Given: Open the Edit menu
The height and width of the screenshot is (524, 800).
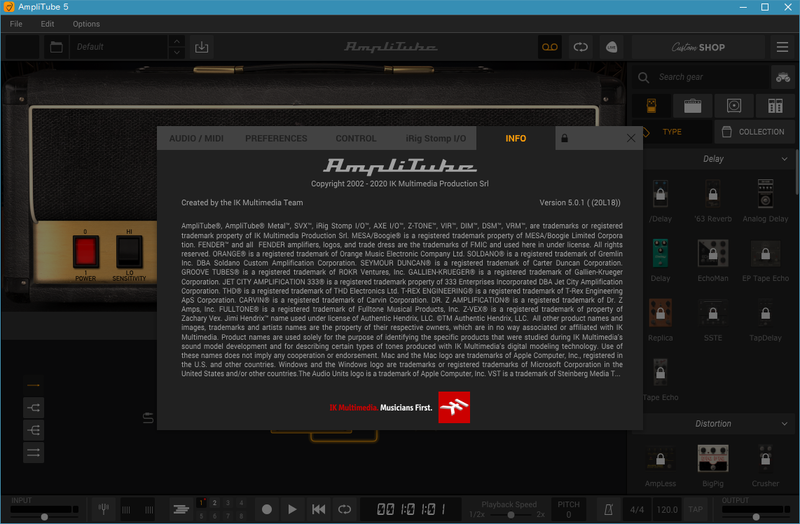Looking at the screenshot, I should pos(47,24).
